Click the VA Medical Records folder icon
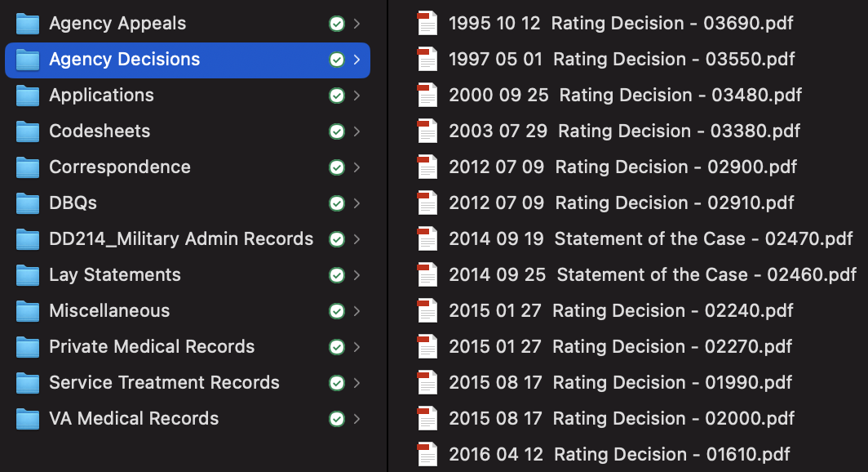Screen dimensions: 868x472 point(28,419)
